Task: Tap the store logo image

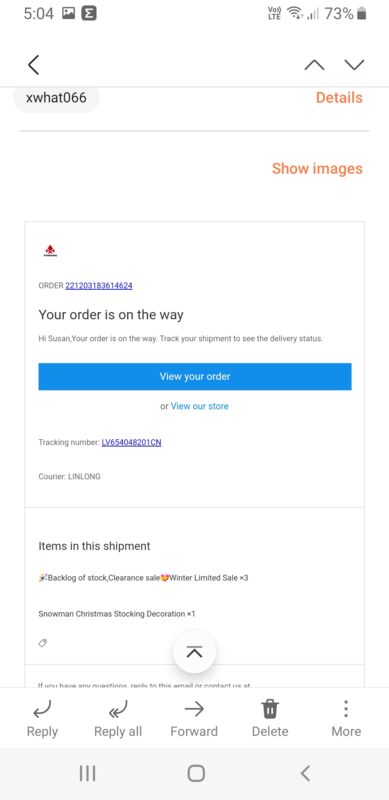Action: 50,251
